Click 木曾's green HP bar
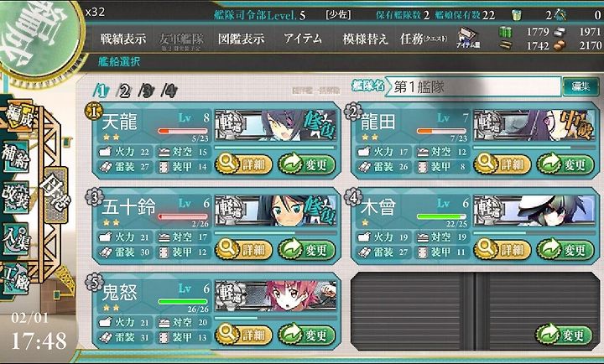604x364 pixels. pyautogui.click(x=441, y=216)
